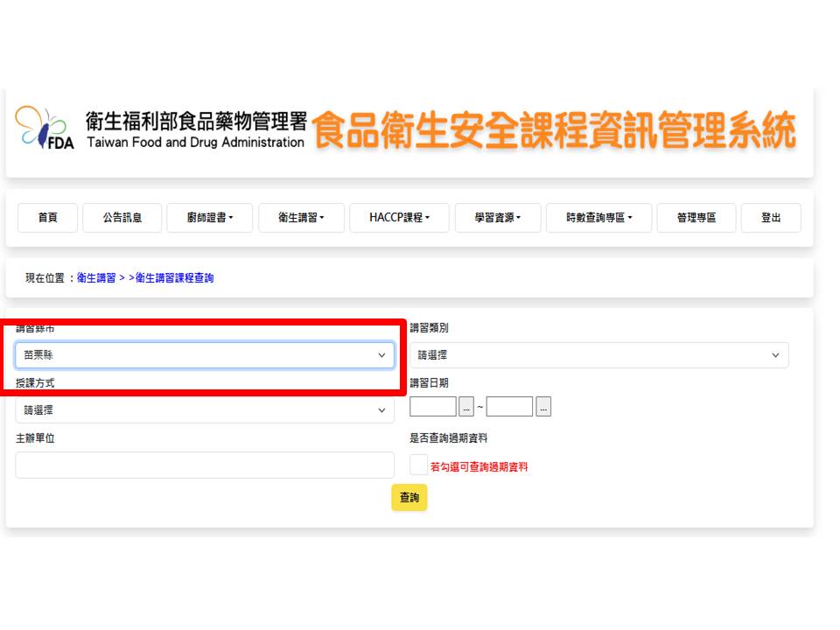Go to 管理專區
The width and height of the screenshot is (840, 630).
point(696,218)
